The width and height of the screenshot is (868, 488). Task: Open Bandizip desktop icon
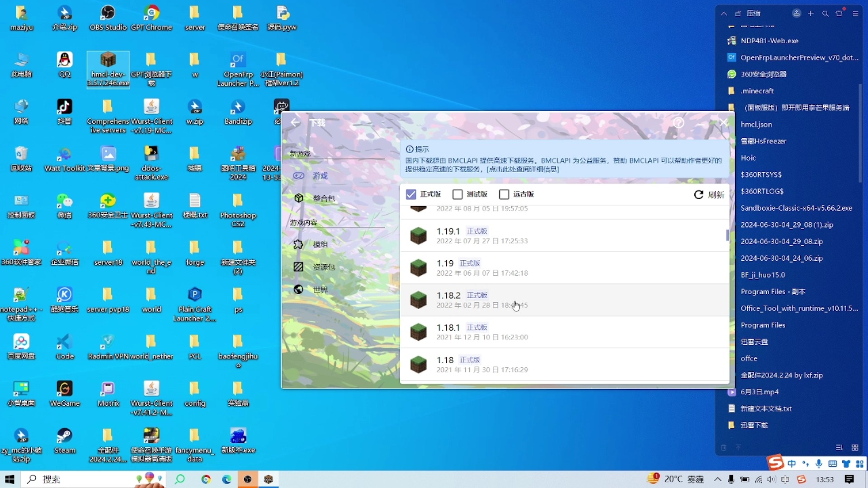[x=238, y=112]
